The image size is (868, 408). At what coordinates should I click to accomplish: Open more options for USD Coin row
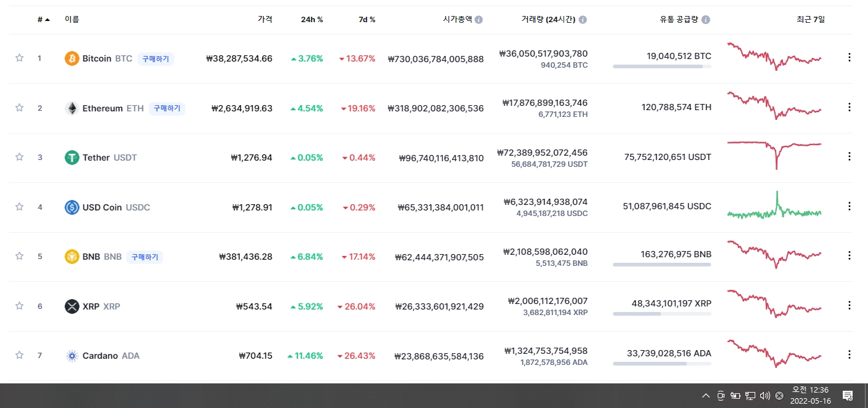(850, 206)
